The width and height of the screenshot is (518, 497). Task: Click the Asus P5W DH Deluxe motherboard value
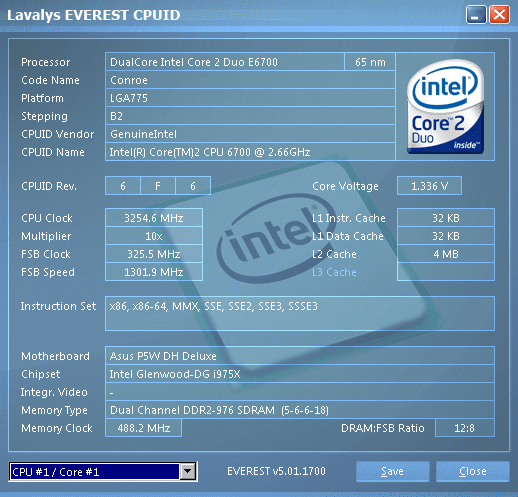click(300, 356)
